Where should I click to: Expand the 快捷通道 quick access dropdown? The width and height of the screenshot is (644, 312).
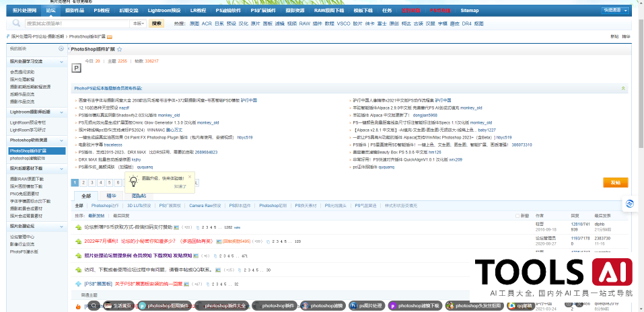coord(616,11)
